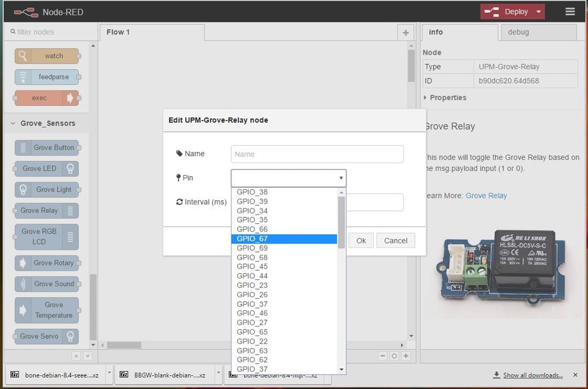Click the watch node in palette
Viewport: 588px width, 389px height.
(x=47, y=56)
